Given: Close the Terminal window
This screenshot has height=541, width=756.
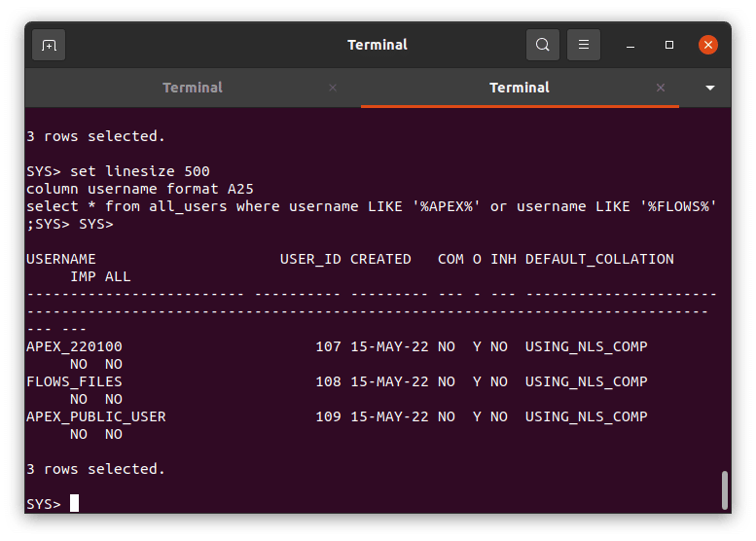Looking at the screenshot, I should point(708,45).
